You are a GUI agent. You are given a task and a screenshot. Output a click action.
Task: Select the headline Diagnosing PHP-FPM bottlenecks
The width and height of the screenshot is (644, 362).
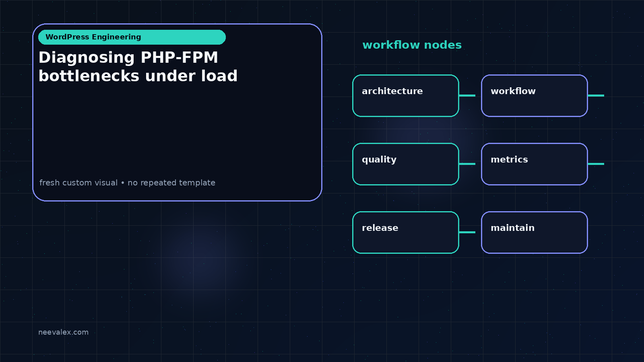[x=138, y=67]
